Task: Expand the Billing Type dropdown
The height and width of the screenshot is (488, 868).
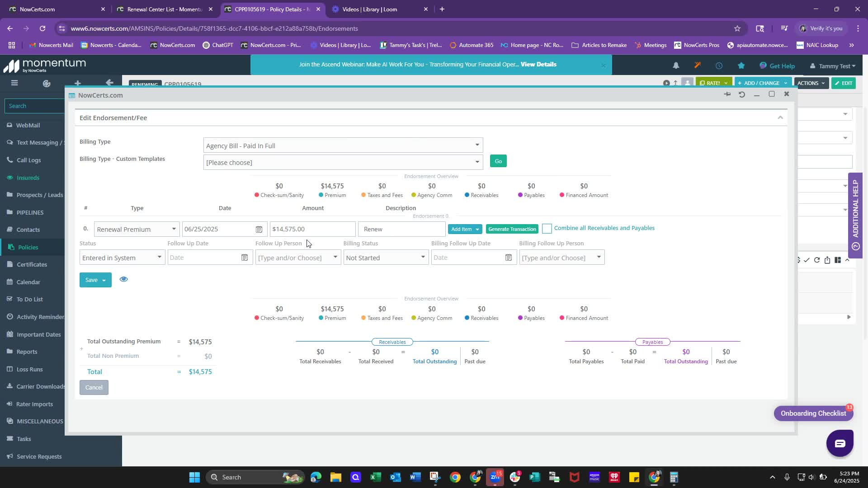Action: click(476, 145)
